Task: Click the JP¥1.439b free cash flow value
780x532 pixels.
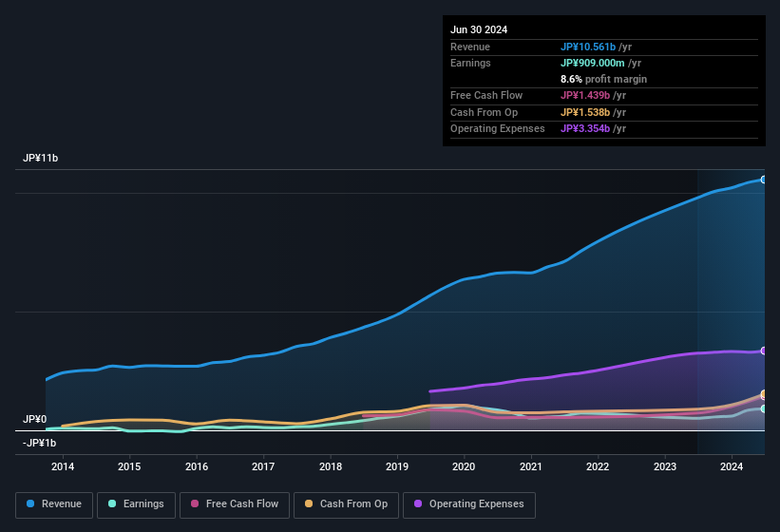Action: pyautogui.click(x=585, y=95)
